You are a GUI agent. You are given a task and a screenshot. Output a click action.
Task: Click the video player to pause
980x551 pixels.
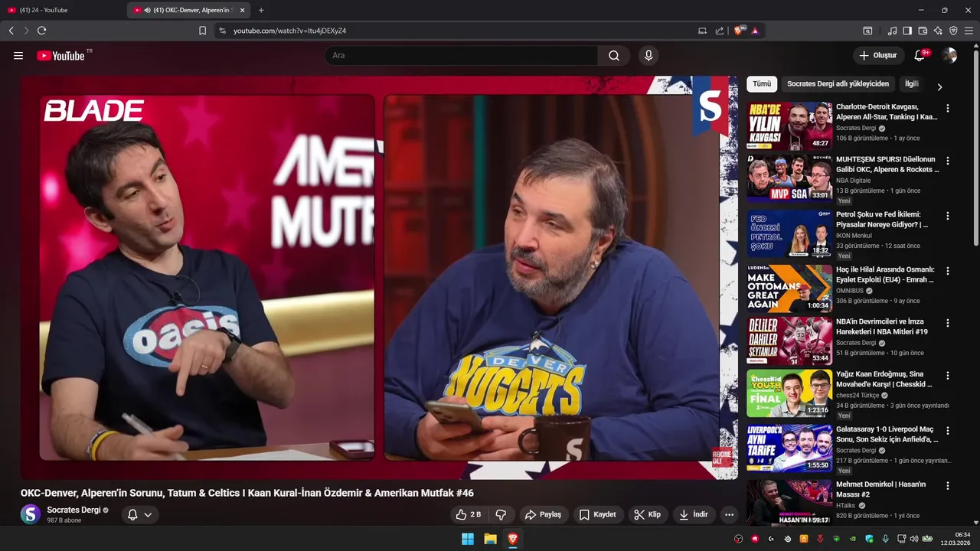pos(379,277)
